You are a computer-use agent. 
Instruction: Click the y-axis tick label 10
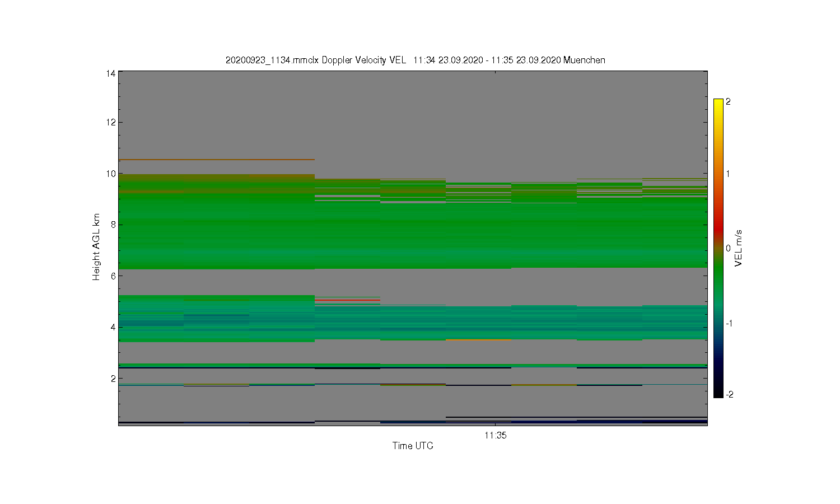110,174
